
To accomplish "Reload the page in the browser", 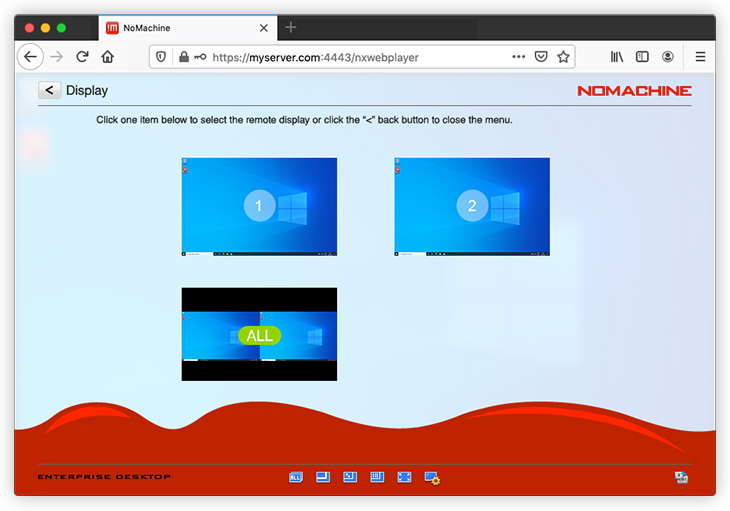I will [x=82, y=57].
